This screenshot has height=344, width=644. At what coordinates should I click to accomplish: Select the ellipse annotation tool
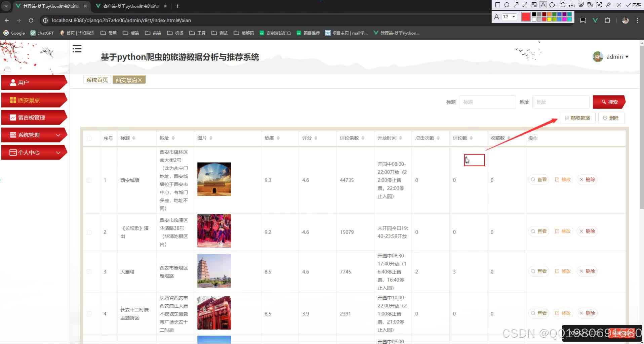pos(507,5)
